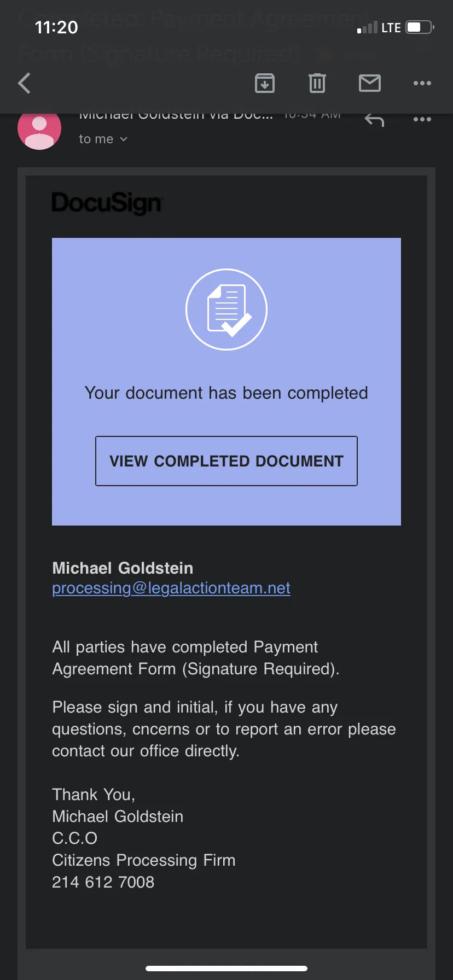Delete the email using the trash icon
This screenshot has width=453, height=980.
point(317,83)
